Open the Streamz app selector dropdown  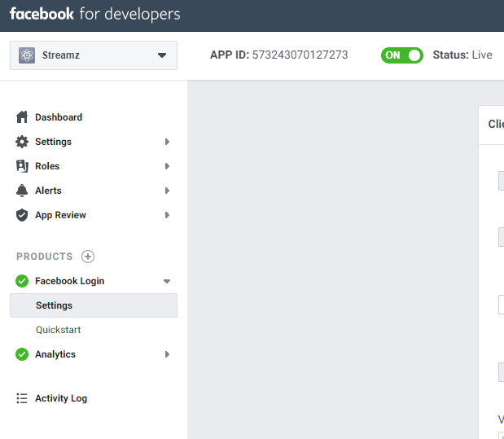pyautogui.click(x=161, y=55)
